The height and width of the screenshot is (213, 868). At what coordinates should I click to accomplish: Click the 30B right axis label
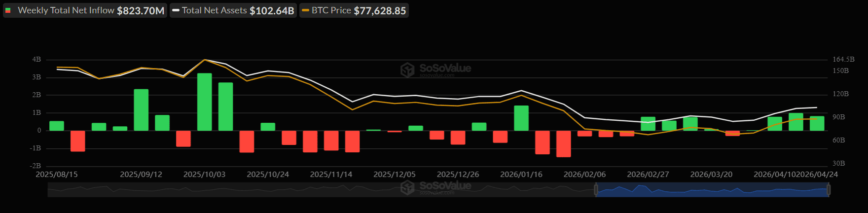pyautogui.click(x=839, y=163)
